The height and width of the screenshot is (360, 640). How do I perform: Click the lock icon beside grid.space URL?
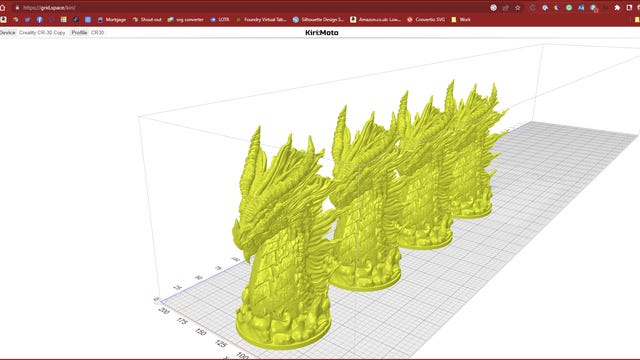17,8
